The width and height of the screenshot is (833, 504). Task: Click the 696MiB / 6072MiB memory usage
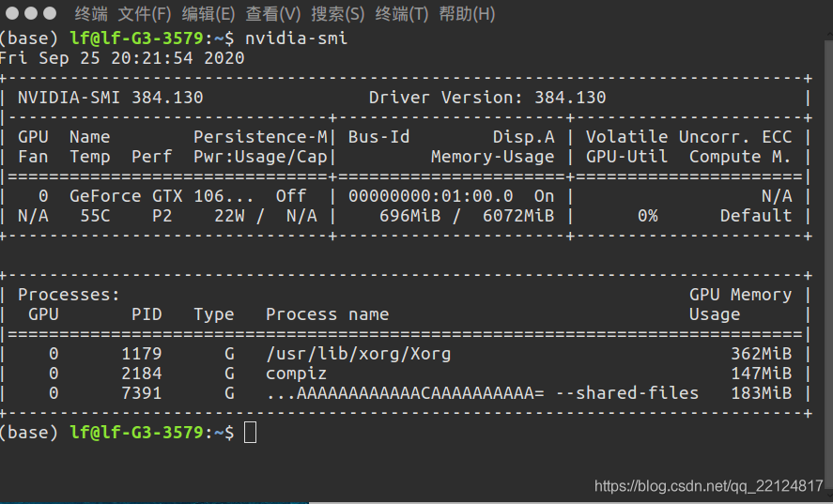[x=467, y=216]
